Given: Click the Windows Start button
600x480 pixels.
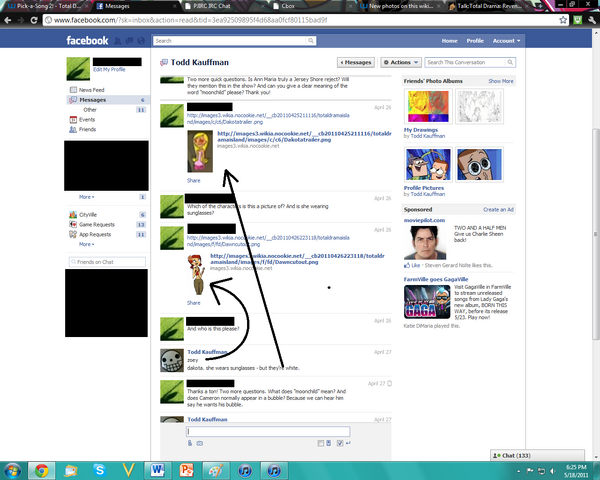Looking at the screenshot, I should point(12,470).
